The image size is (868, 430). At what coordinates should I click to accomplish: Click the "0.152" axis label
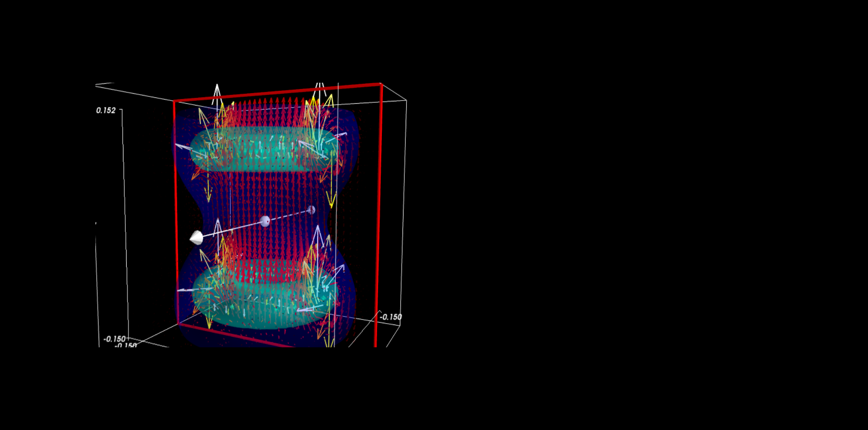point(106,110)
